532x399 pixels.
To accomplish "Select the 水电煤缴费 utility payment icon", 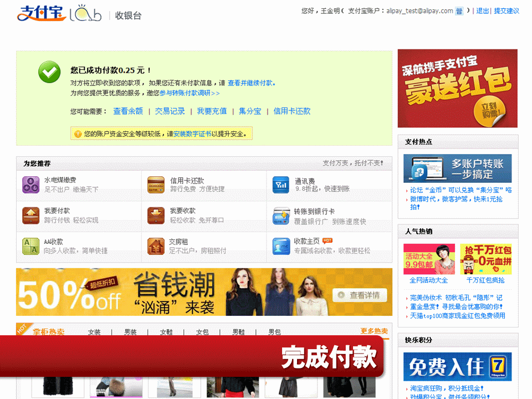I will [x=30, y=184].
